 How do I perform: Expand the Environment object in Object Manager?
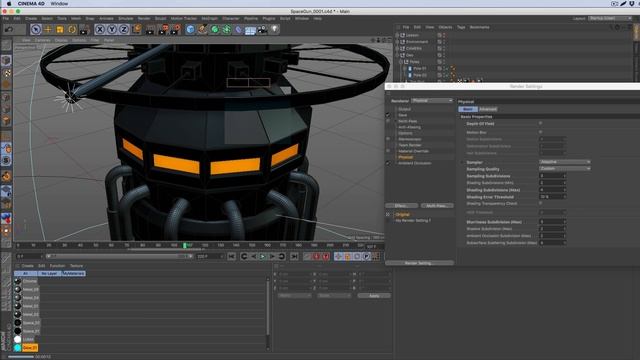click(397, 42)
